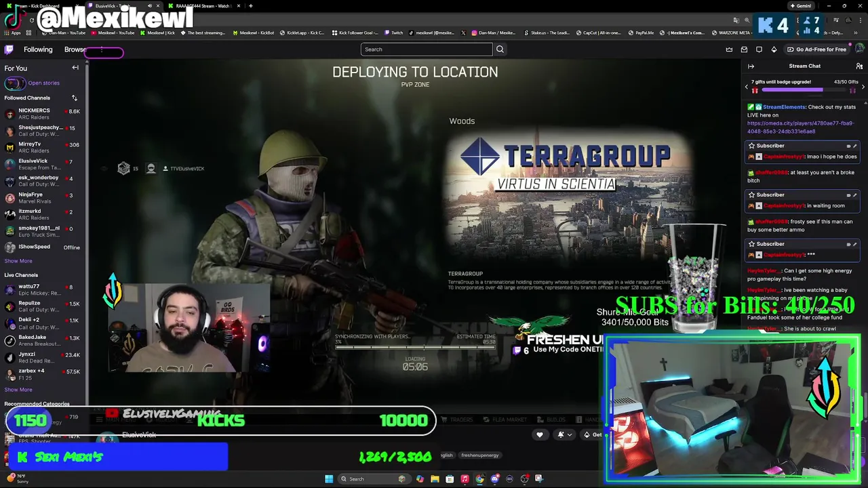
Task: Collapse the For You sidebar
Action: pyautogui.click(x=75, y=68)
